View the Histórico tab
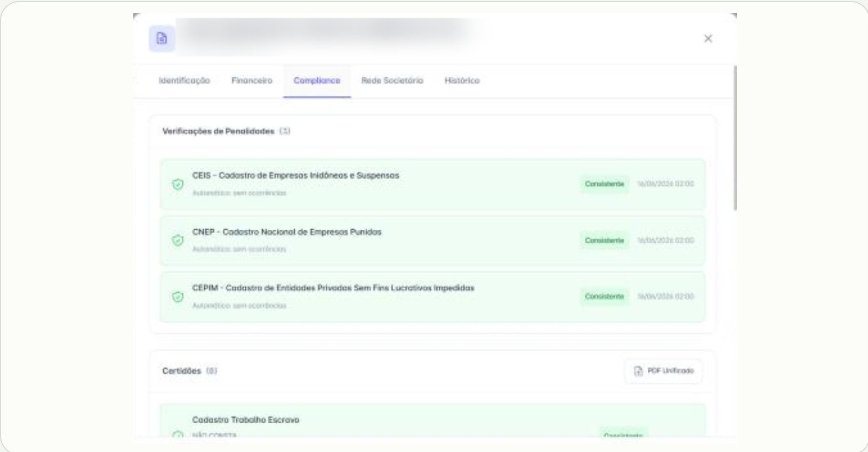This screenshot has width=868, height=452. 462,80
